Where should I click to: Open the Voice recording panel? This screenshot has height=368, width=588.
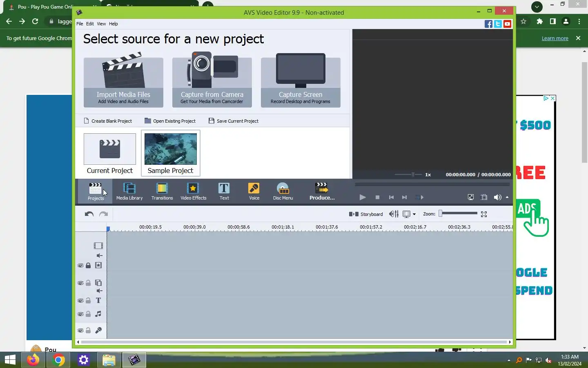tap(254, 191)
